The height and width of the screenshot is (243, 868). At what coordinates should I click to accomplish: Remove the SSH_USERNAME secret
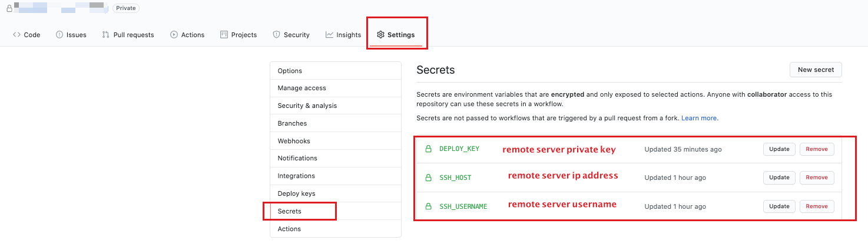(x=817, y=206)
